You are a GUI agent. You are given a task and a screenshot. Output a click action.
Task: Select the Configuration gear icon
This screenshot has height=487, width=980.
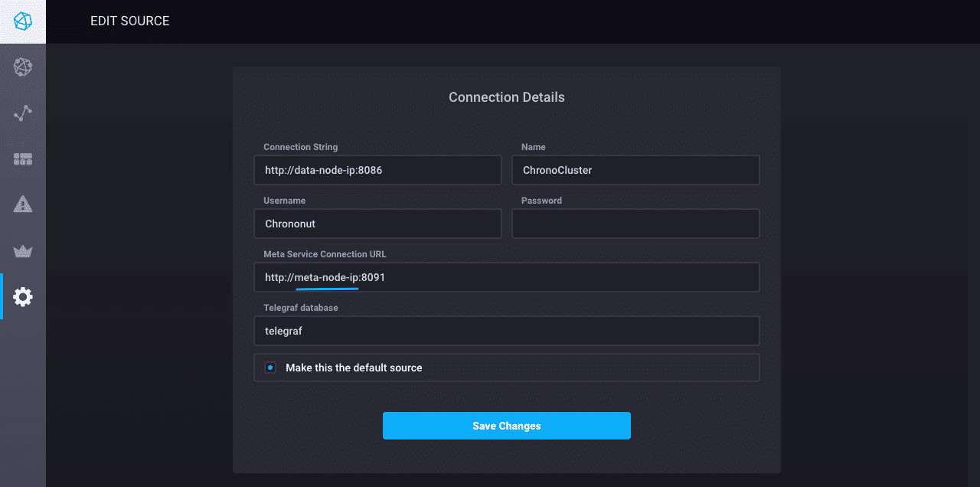coord(23,297)
